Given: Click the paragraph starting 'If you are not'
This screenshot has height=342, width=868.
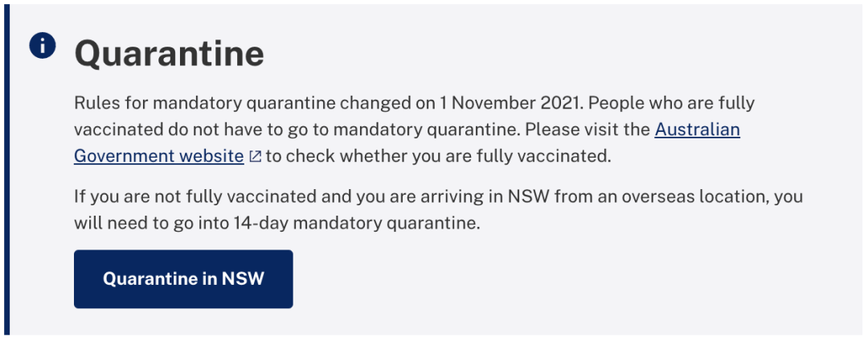Looking at the screenshot, I should point(439,210).
